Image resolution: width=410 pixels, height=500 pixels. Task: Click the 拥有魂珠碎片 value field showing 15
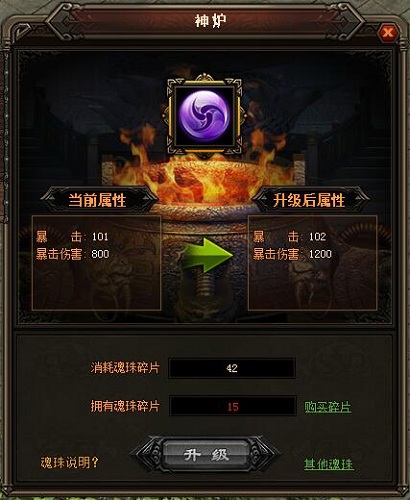pos(232,406)
